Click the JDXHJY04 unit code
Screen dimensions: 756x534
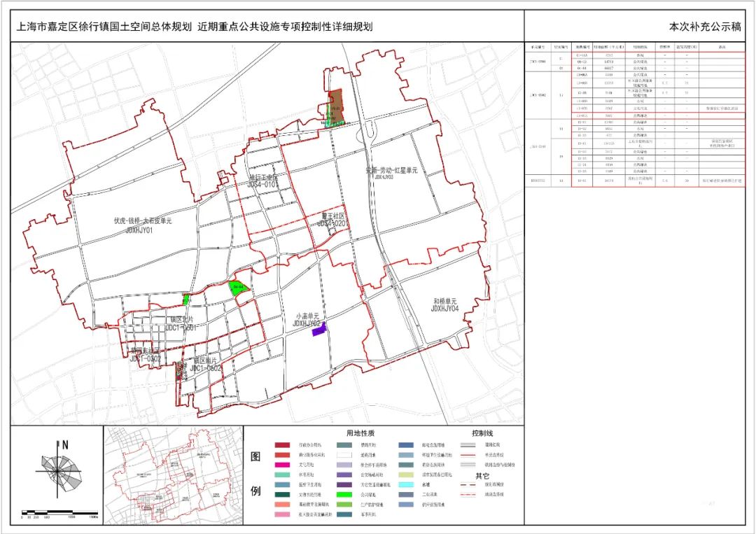(444, 309)
